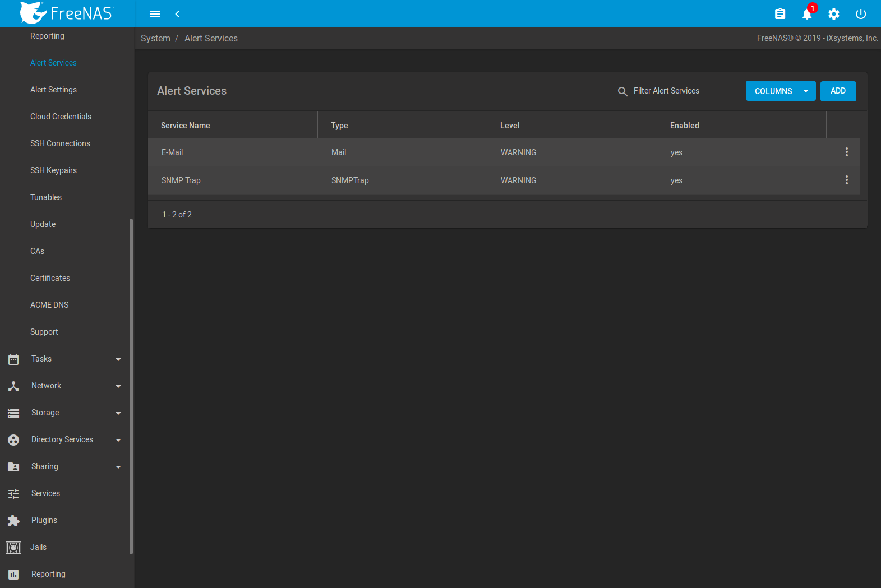Expand the Network menu arrow

click(118, 386)
